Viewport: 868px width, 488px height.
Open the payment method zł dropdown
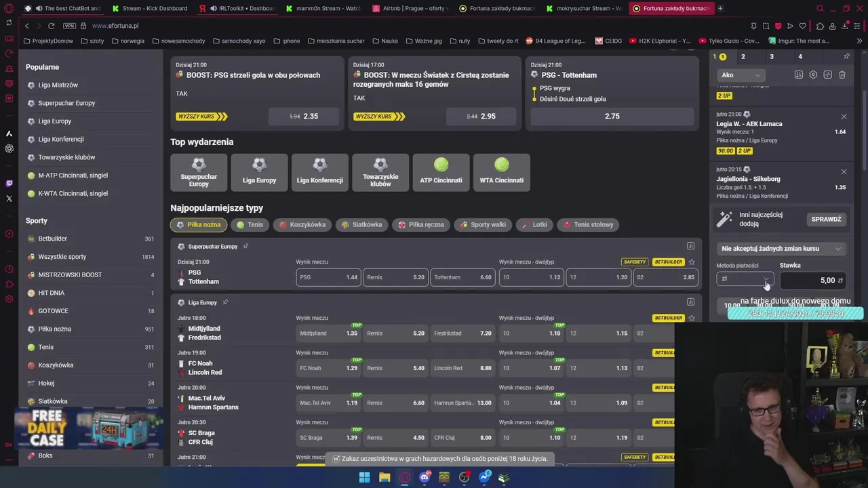click(x=745, y=279)
